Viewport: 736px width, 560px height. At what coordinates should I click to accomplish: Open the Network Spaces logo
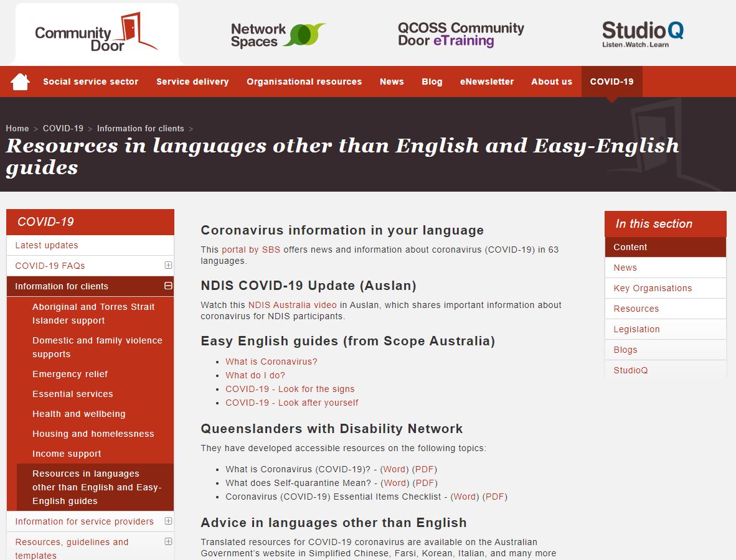[278, 35]
